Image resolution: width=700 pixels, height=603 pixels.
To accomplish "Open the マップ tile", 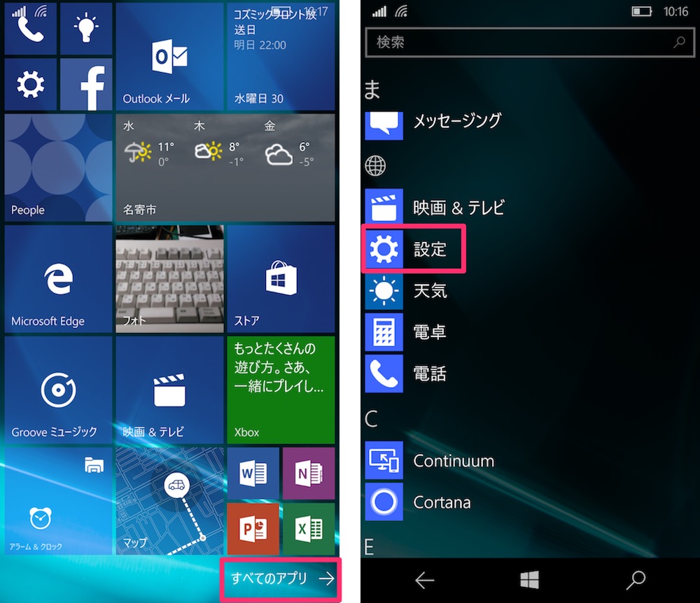I will click(169, 501).
